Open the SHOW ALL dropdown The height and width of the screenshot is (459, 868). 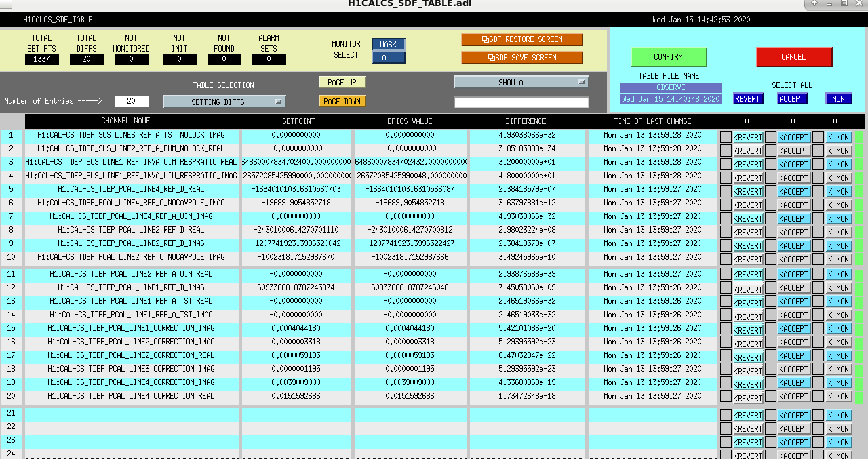pos(521,82)
